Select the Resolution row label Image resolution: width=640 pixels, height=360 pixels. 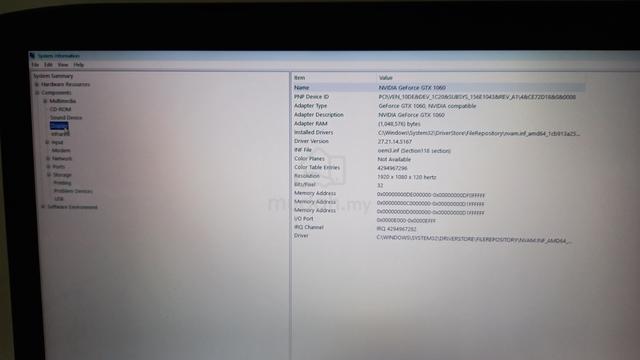click(307, 176)
